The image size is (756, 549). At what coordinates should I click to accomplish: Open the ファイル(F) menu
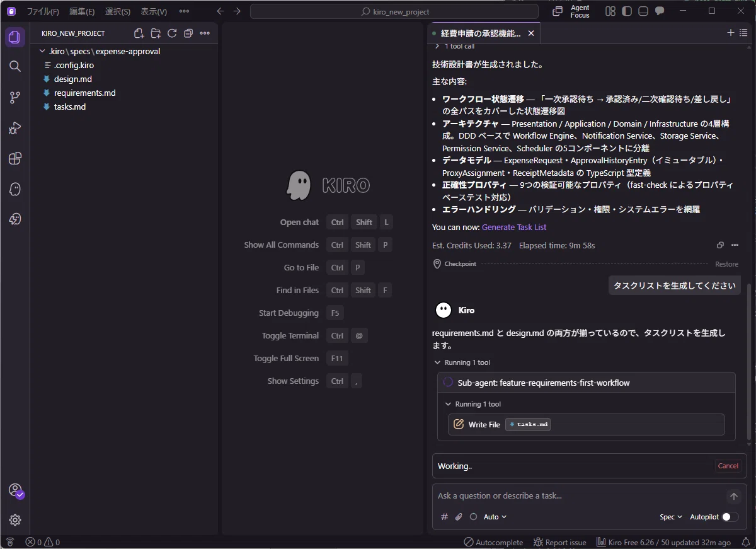tap(43, 11)
